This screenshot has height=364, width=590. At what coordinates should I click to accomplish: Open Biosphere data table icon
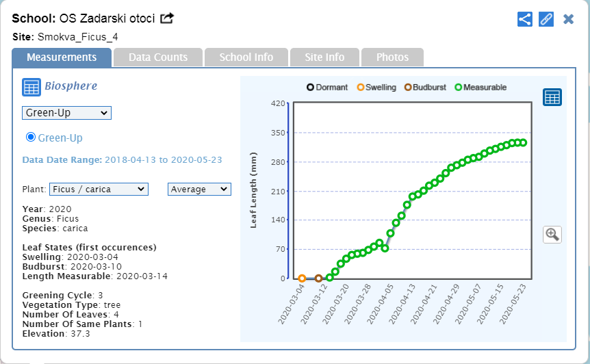tap(31, 87)
